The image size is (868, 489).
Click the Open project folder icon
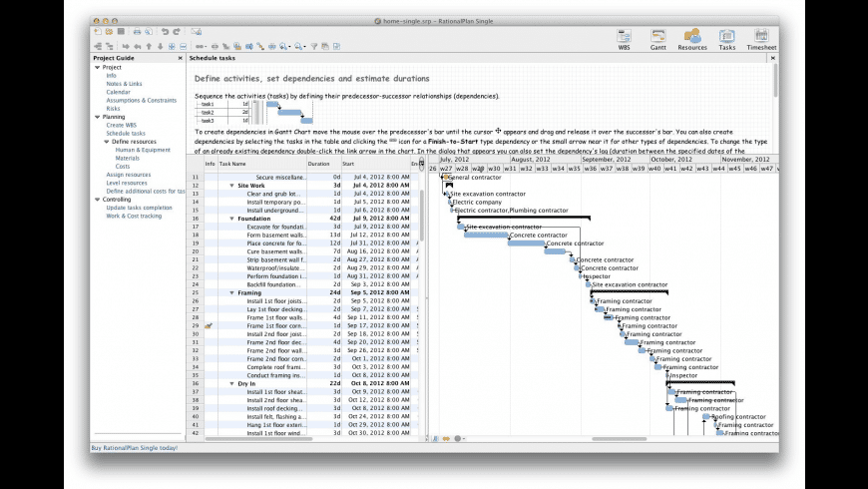109,32
